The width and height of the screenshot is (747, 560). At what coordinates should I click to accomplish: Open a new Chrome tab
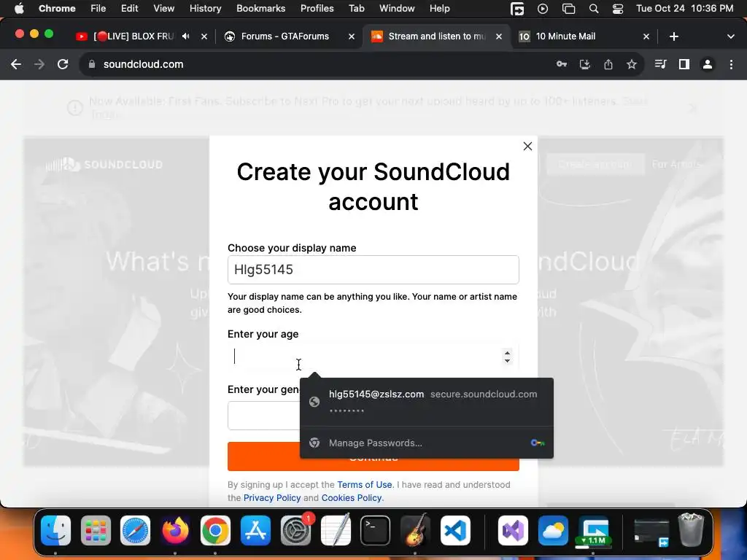(673, 36)
